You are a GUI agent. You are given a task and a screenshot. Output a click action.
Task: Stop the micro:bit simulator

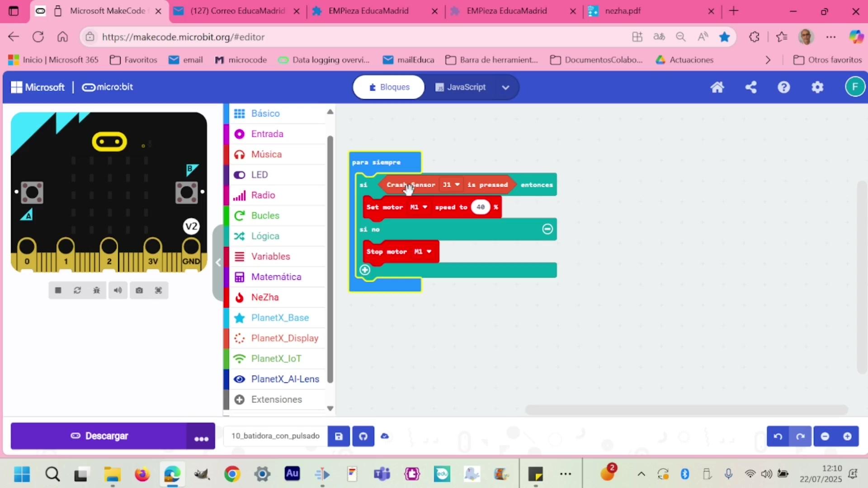pyautogui.click(x=58, y=291)
